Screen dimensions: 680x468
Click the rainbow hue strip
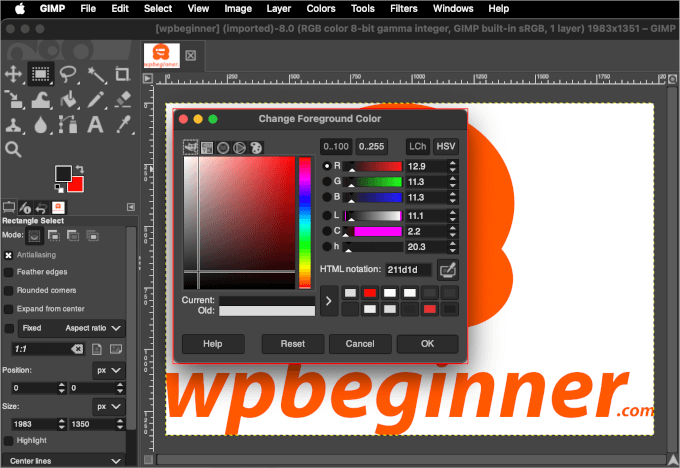pyautogui.click(x=305, y=222)
